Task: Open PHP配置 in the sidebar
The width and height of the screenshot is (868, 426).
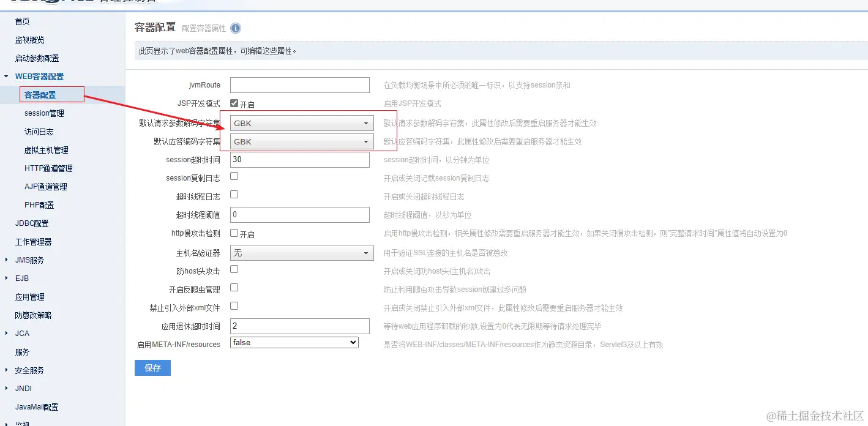Action: (x=39, y=205)
